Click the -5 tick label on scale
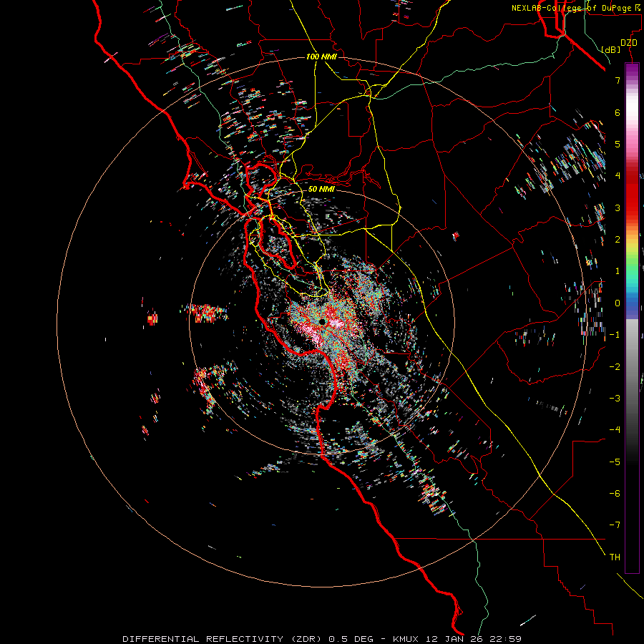This screenshot has height=644, width=644. point(615,462)
